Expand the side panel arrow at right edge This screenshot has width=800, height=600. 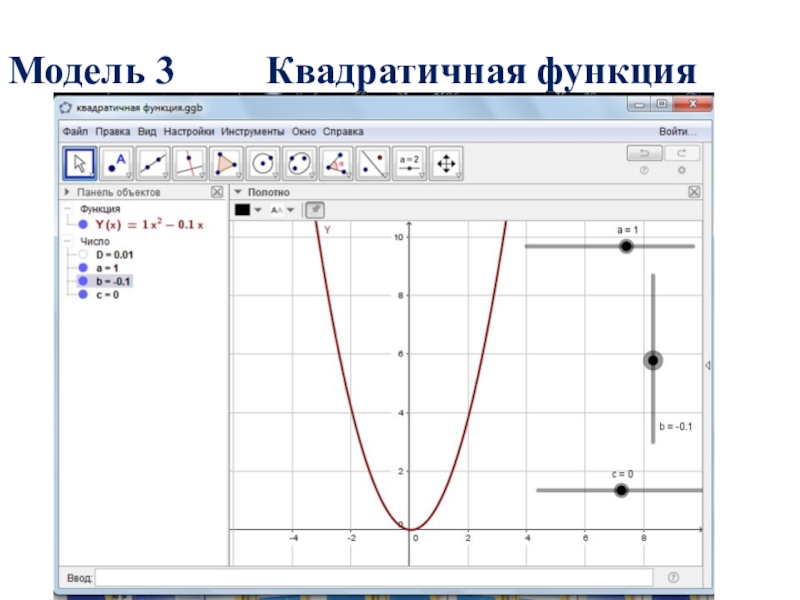[708, 365]
